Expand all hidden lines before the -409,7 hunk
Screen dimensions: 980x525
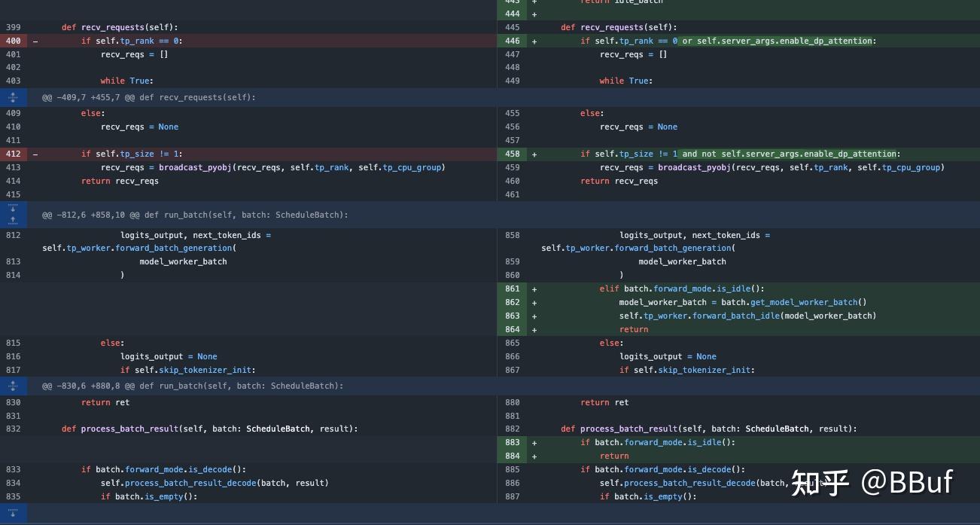coord(13,97)
